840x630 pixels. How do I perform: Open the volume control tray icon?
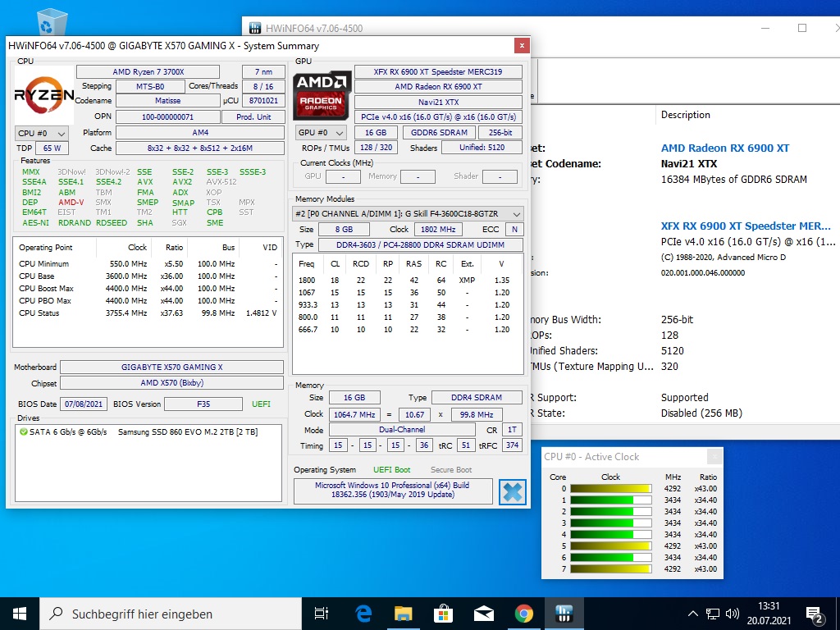click(732, 614)
